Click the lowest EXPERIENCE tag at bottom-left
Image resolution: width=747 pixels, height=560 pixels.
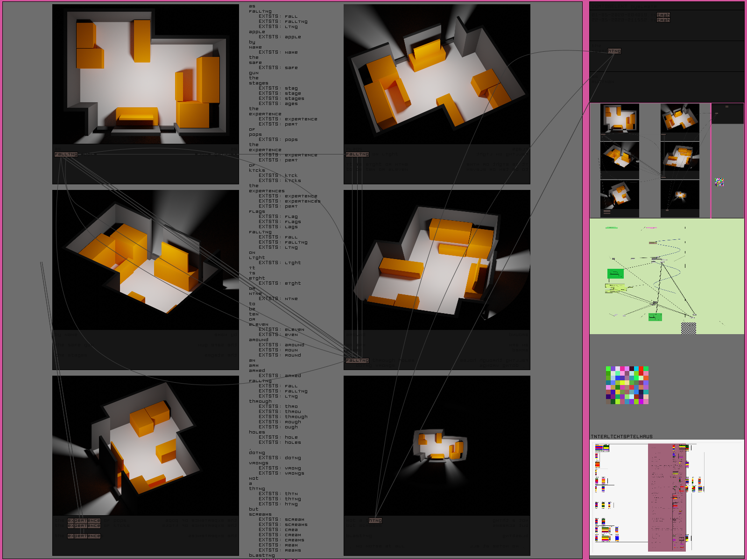[84, 536]
